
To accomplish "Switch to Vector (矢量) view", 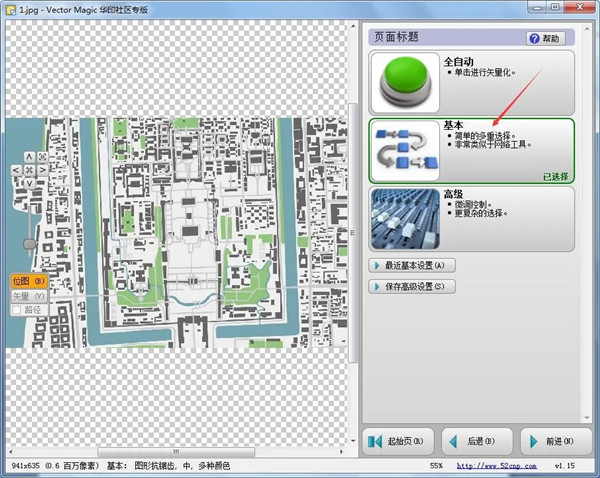I will tap(29, 296).
